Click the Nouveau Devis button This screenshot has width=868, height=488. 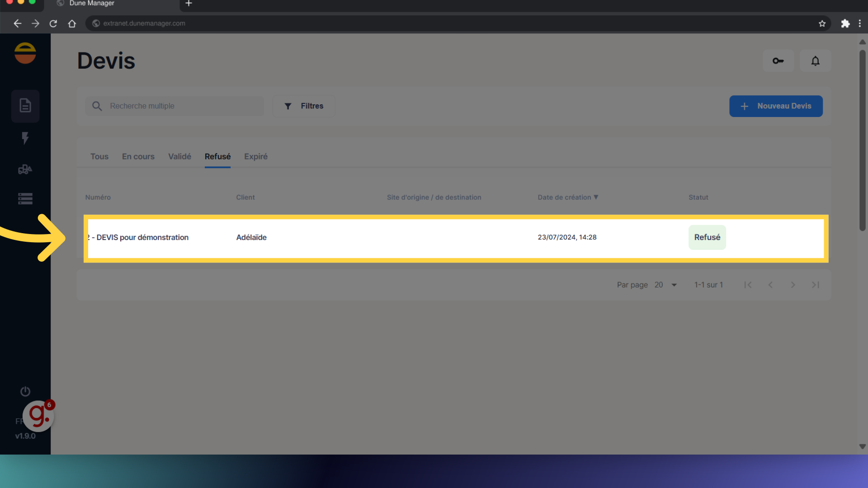[x=776, y=106]
